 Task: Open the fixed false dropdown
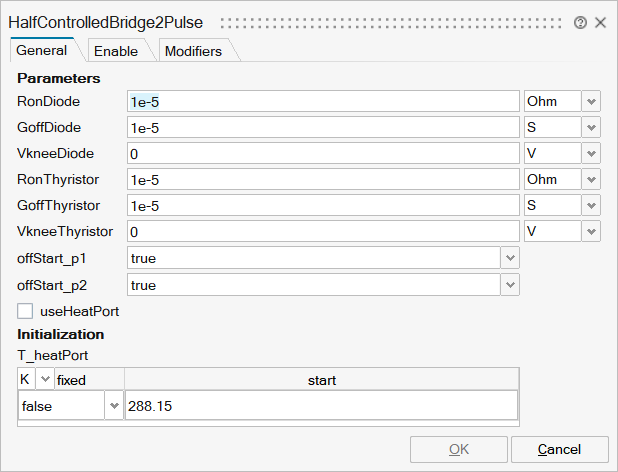pos(113,406)
